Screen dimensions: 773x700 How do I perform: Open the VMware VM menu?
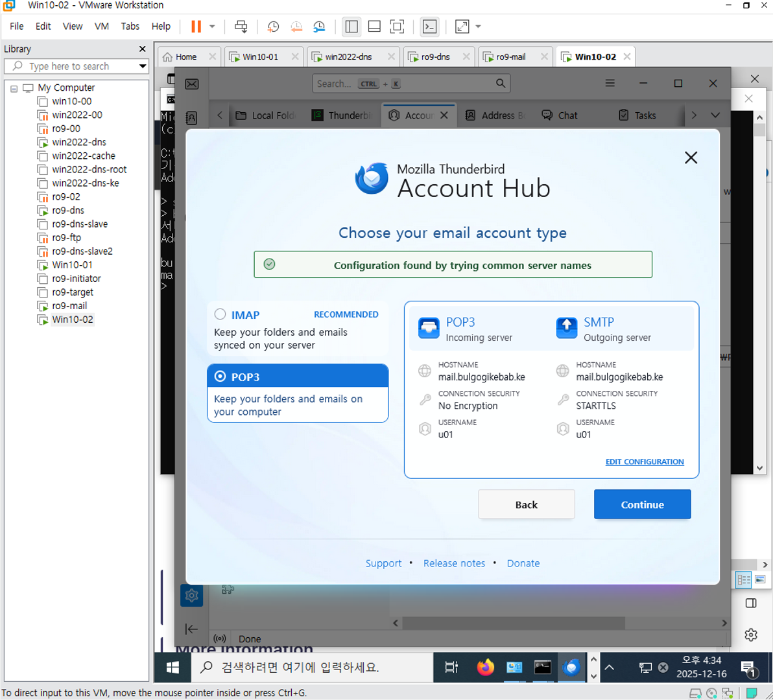102,26
